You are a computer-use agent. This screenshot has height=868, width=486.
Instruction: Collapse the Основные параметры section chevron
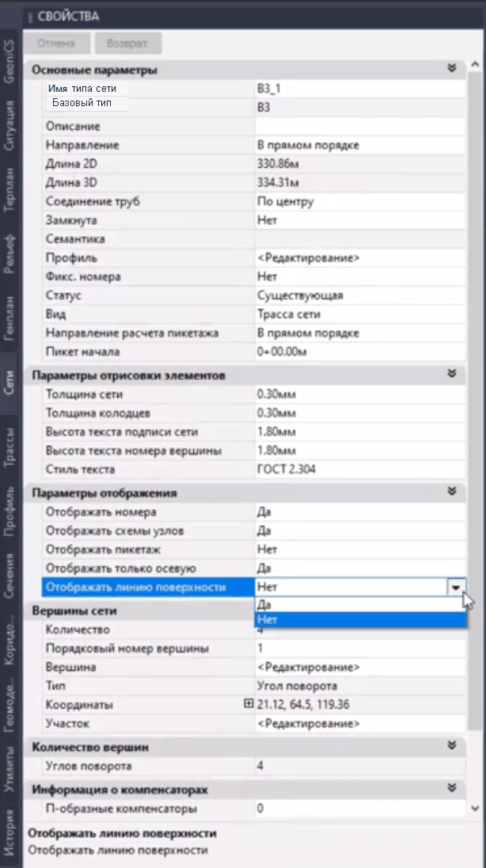451,69
